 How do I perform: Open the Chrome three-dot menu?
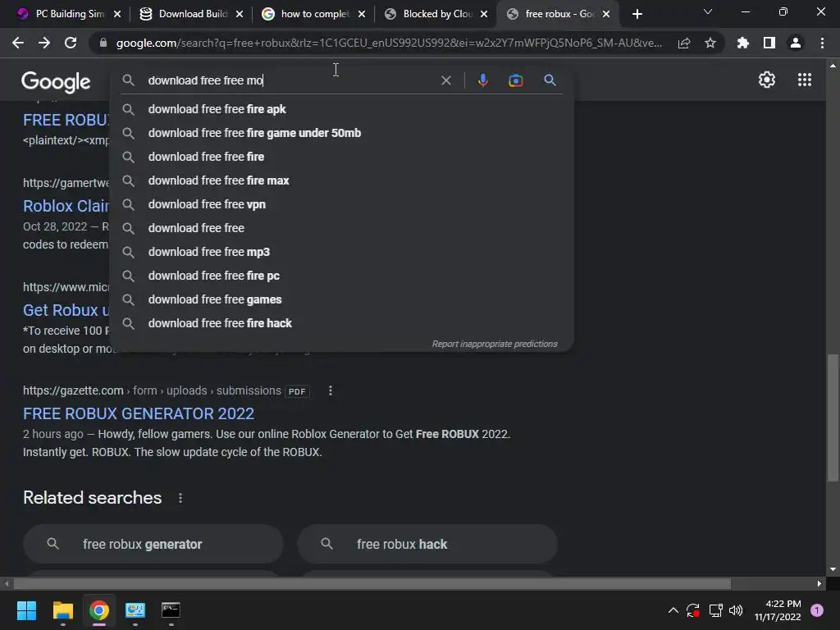point(822,43)
